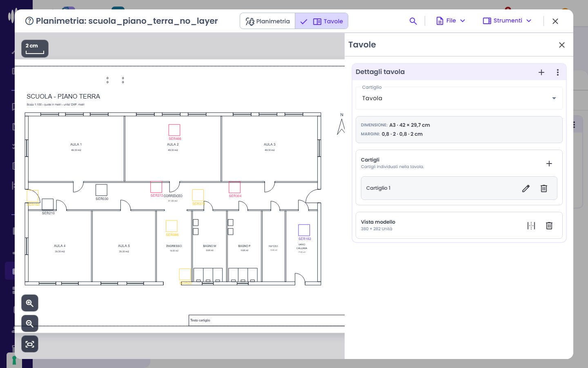Close the Planimetria dialog window
This screenshot has height=368, width=588.
[555, 21]
